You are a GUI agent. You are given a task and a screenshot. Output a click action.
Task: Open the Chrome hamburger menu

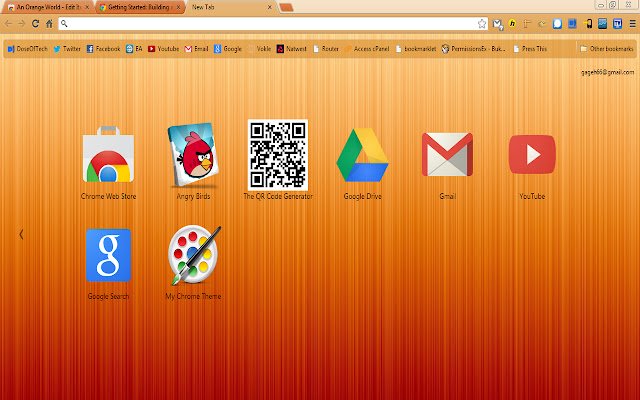pyautogui.click(x=632, y=24)
